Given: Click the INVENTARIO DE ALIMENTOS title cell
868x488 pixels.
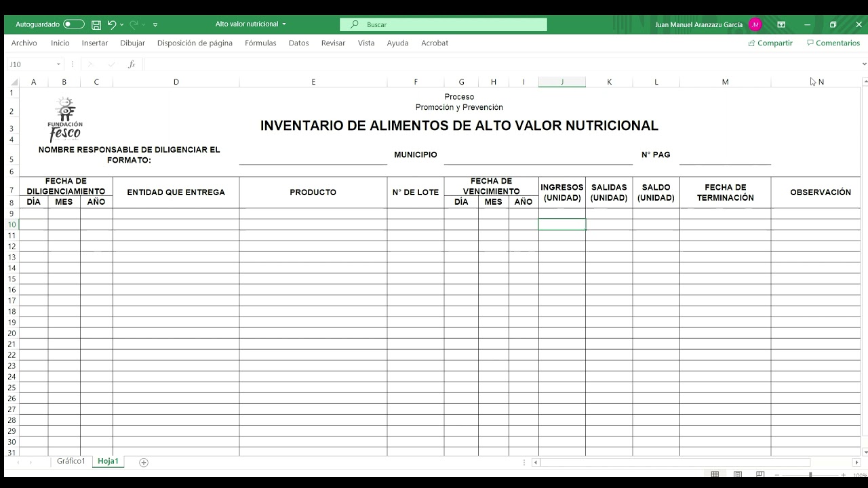Looking at the screenshot, I should [459, 126].
